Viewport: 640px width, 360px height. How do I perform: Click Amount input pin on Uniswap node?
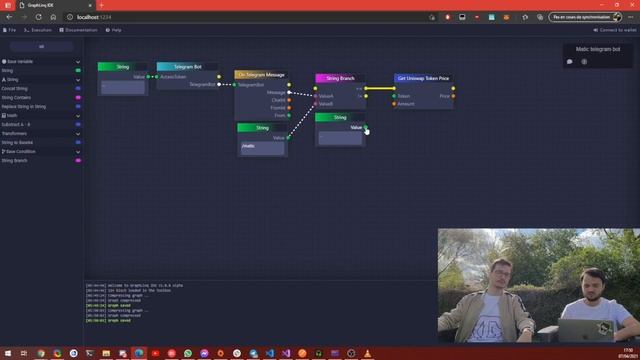point(394,104)
